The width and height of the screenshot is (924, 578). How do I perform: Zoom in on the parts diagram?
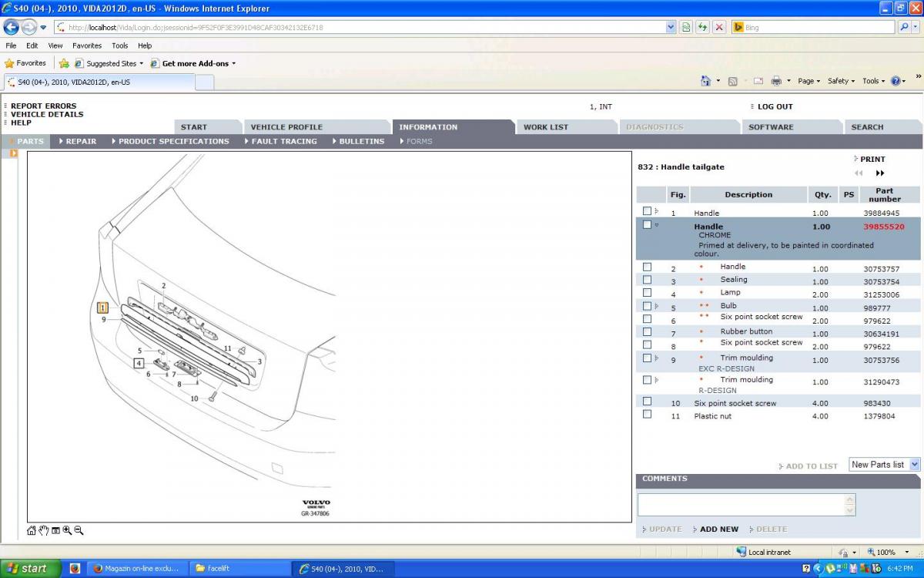tap(67, 530)
